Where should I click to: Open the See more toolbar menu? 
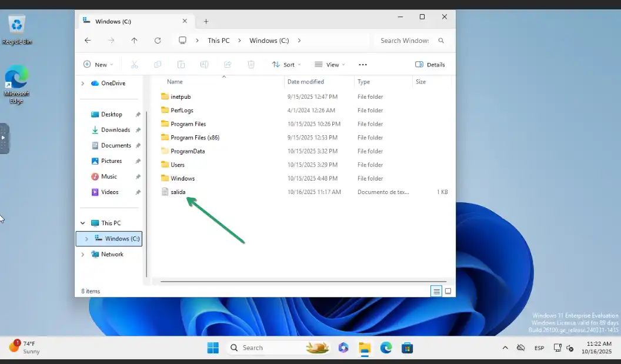[x=363, y=64]
